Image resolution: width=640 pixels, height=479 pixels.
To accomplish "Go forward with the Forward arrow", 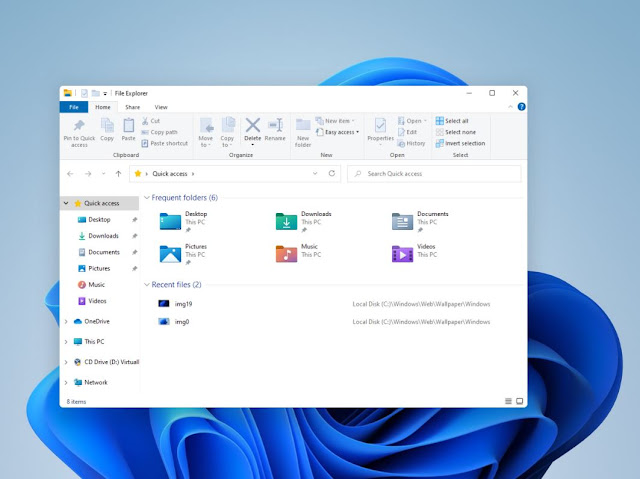I will pyautogui.click(x=88, y=174).
